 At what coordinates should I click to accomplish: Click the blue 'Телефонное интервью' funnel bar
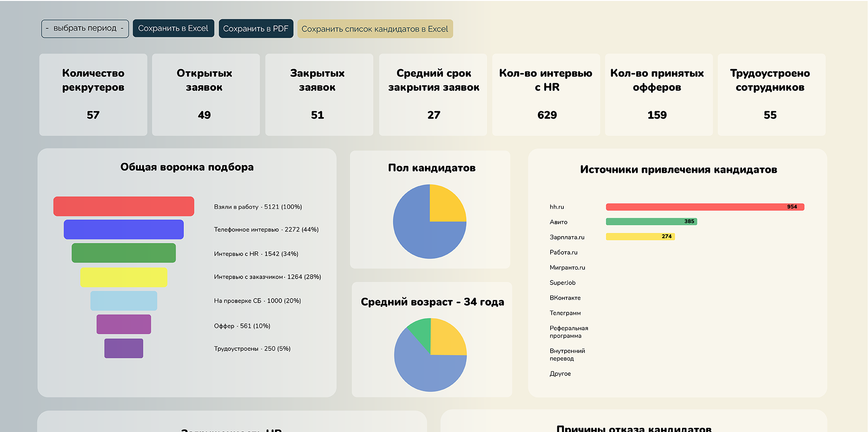pyautogui.click(x=123, y=229)
